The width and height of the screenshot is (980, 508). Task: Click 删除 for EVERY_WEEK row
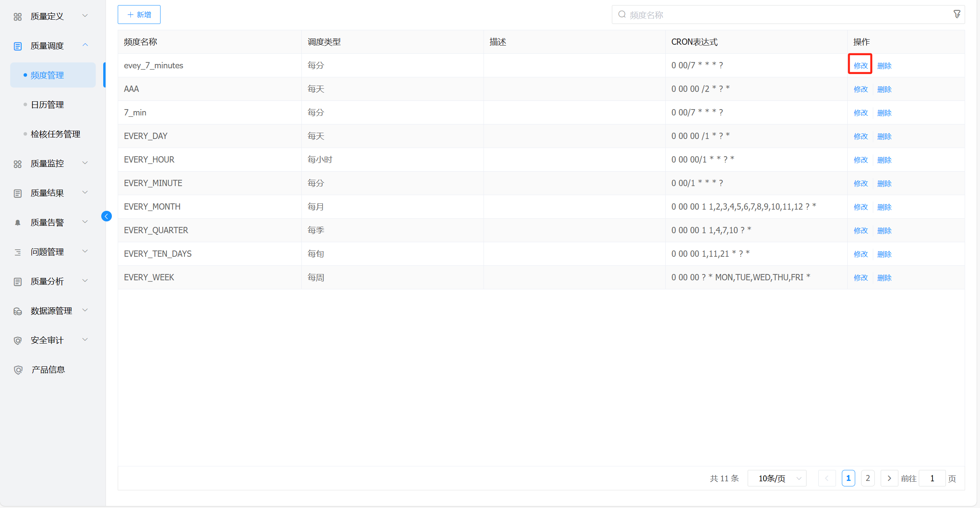(x=884, y=278)
